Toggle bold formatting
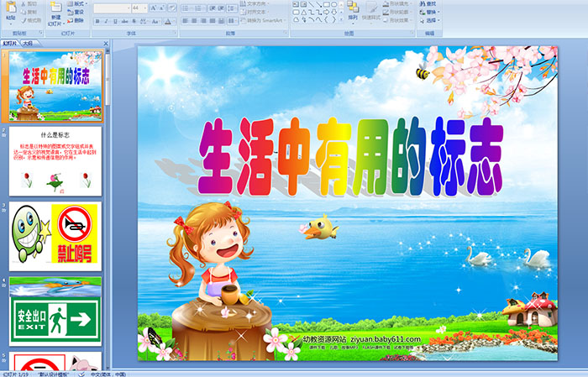 [97, 20]
